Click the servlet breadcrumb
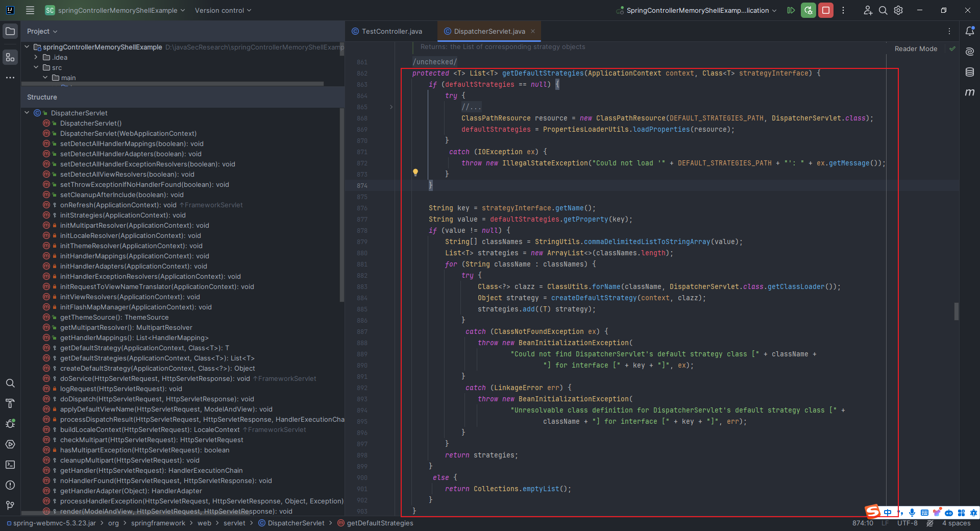This screenshot has height=531, width=980. (x=234, y=523)
